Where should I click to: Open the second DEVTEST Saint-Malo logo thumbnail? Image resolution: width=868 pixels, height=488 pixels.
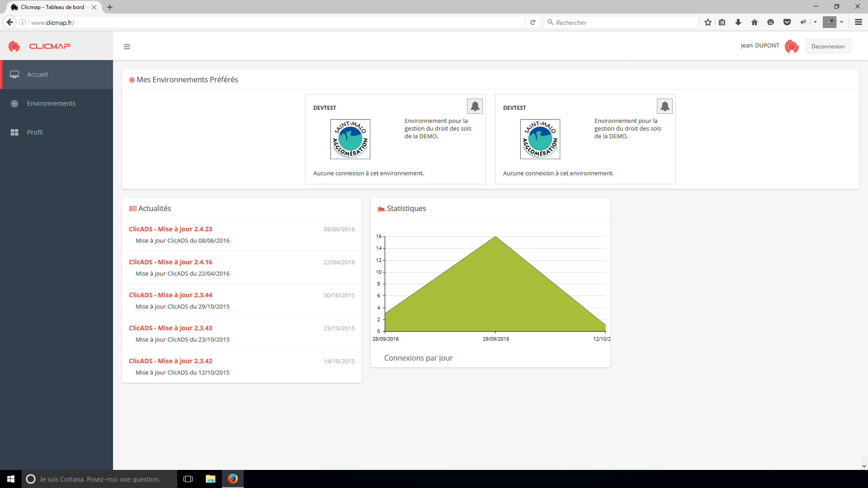tap(540, 139)
